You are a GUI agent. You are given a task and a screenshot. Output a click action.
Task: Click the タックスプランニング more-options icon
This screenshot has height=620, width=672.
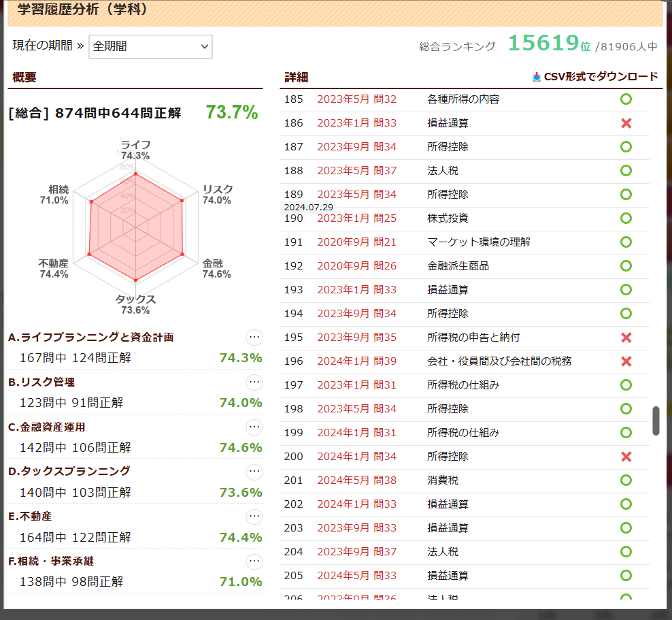pos(254,471)
